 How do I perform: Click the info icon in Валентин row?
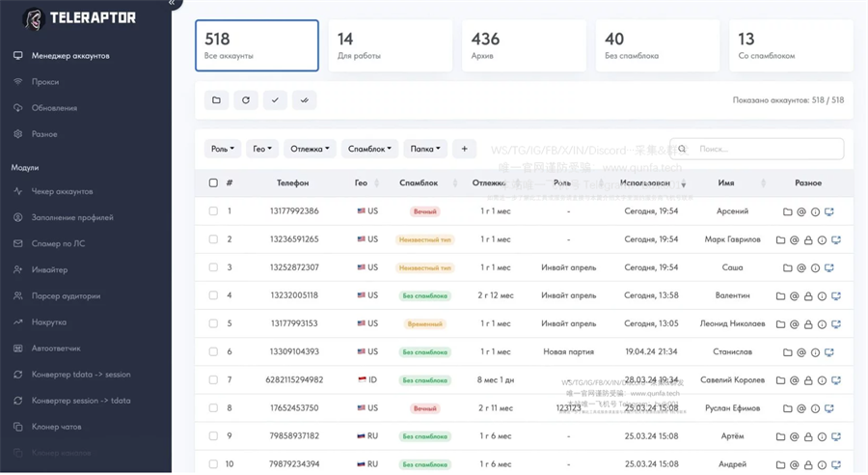822,296
